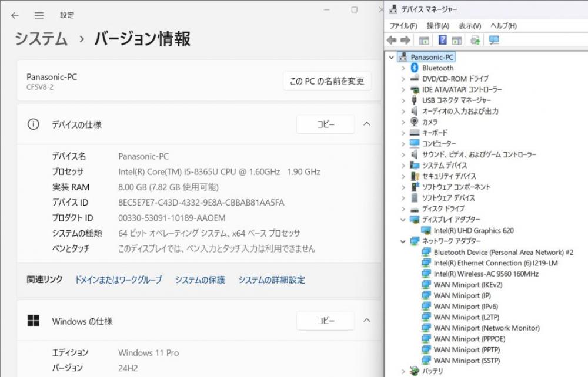Viewport: 588px width, 377px height.
Task: Maximize the Settings window
Action: (x=355, y=9)
